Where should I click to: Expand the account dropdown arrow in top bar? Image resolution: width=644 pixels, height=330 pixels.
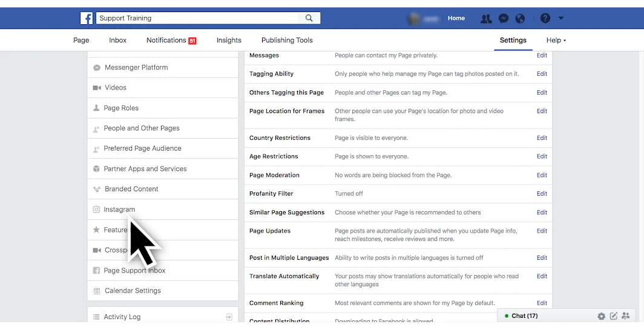(x=561, y=18)
